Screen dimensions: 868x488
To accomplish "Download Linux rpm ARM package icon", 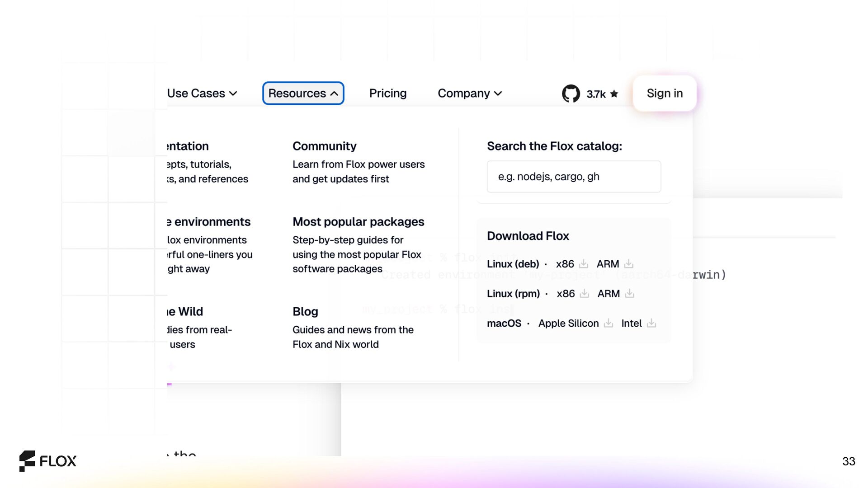I will [630, 294].
